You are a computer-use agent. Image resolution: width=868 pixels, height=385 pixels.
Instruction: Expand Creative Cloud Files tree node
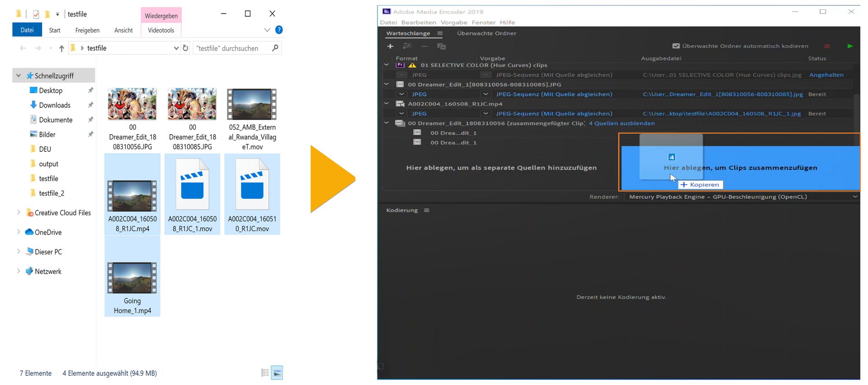tap(19, 212)
